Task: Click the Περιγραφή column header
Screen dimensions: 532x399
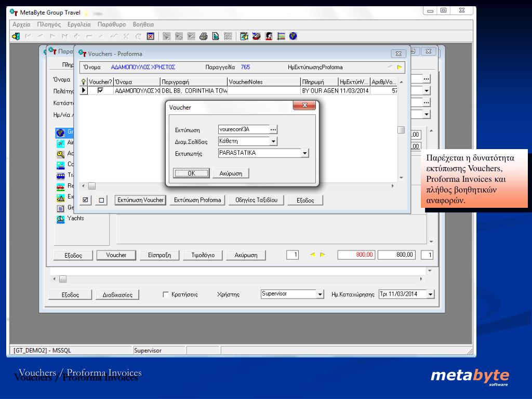Action: pyautogui.click(x=193, y=82)
